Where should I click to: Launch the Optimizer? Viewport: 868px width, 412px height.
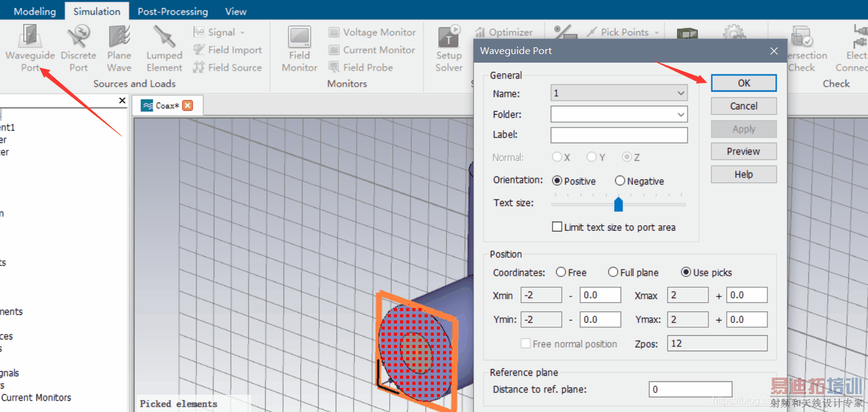(503, 32)
